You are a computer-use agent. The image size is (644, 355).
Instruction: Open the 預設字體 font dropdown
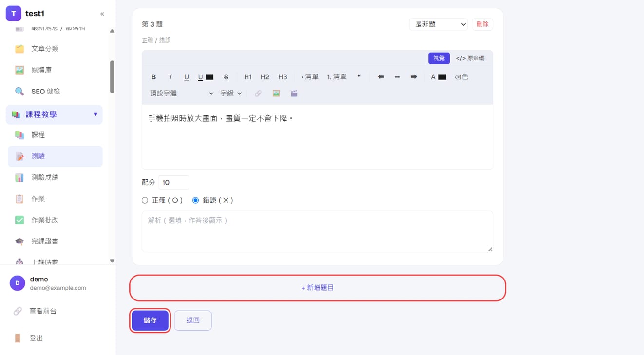point(181,93)
